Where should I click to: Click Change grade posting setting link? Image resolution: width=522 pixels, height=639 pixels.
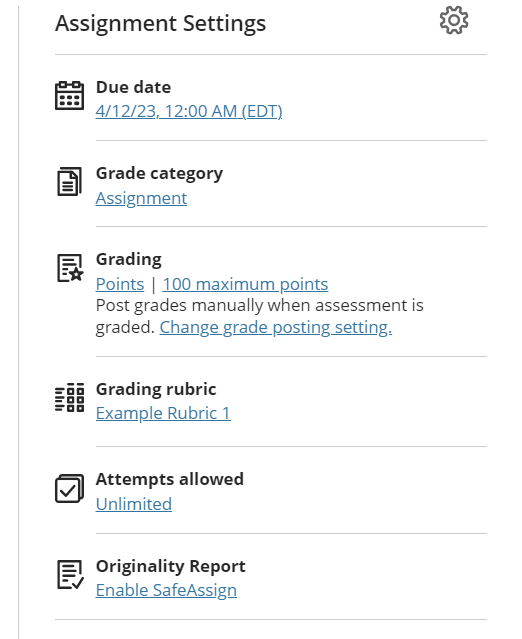[276, 327]
